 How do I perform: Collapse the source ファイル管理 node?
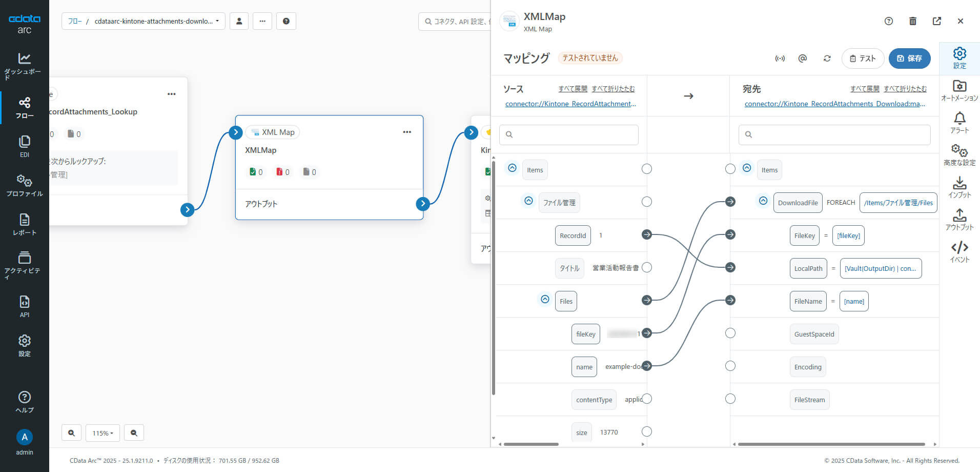pos(528,201)
